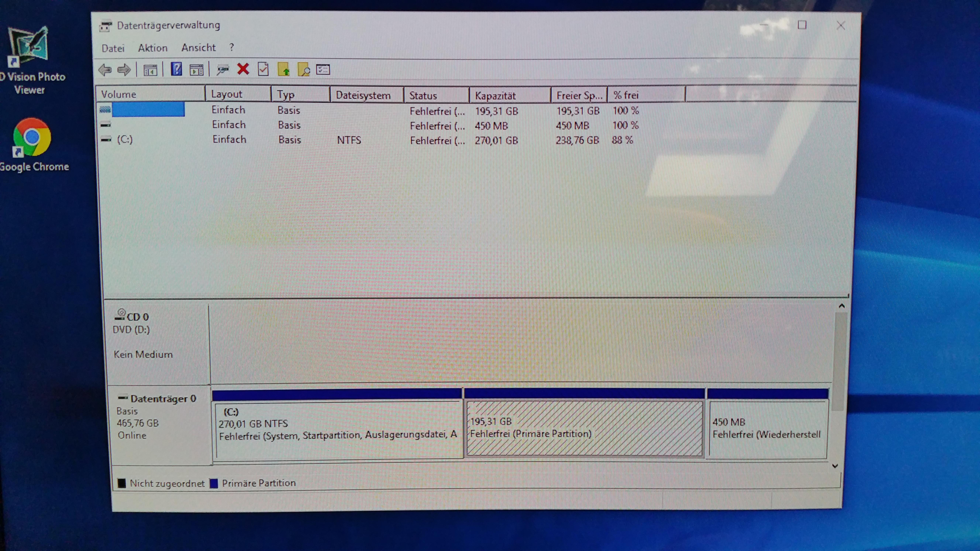Viewport: 980px width, 551px height.
Task: Click the red X delete toolbar icon
Action: pos(243,69)
